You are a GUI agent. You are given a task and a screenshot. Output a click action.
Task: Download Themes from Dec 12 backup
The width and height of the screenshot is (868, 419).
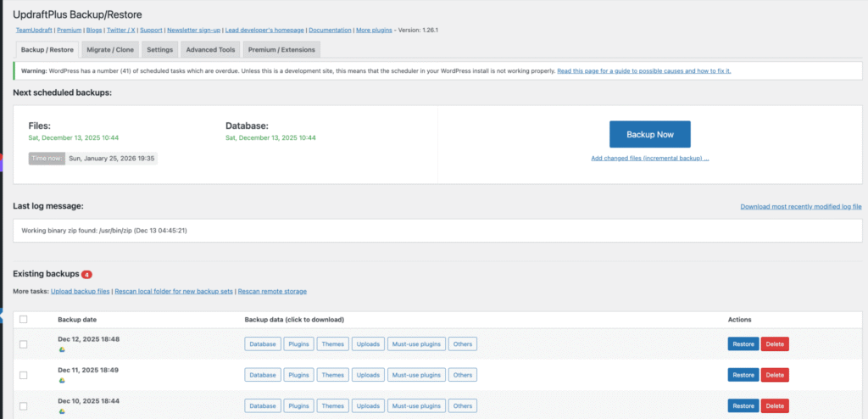point(332,344)
